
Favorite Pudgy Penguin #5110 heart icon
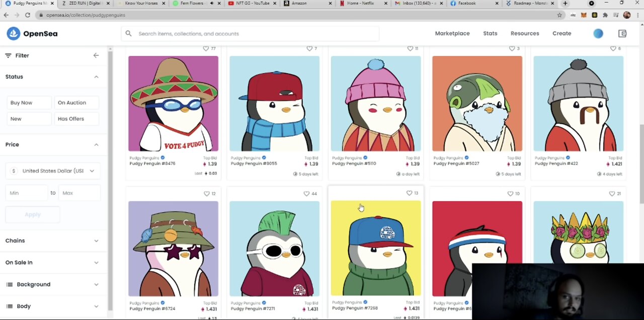click(x=410, y=49)
